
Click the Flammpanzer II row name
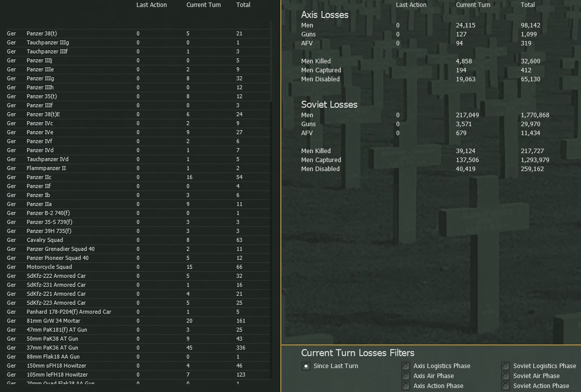tap(46, 168)
